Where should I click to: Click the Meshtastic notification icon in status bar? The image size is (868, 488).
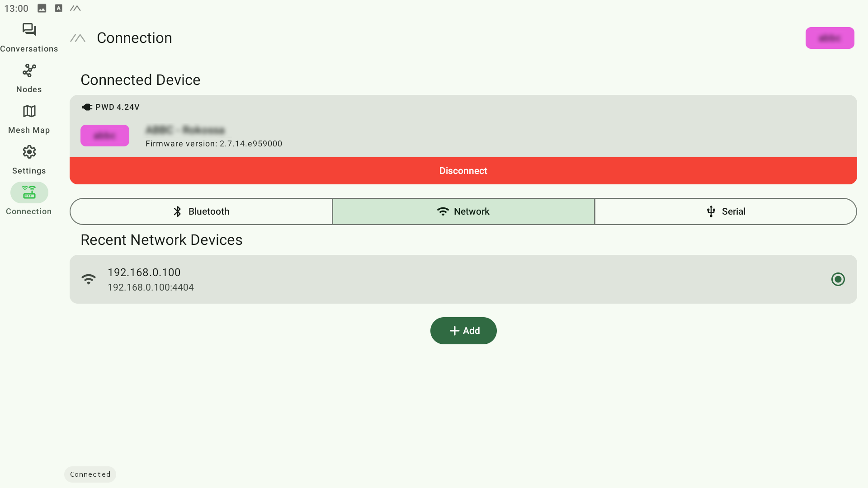tap(75, 8)
